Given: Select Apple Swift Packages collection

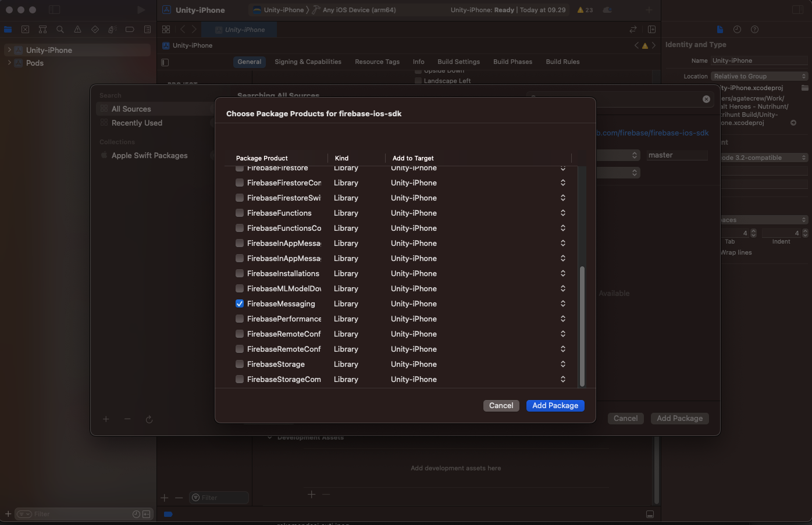Looking at the screenshot, I should click(149, 155).
